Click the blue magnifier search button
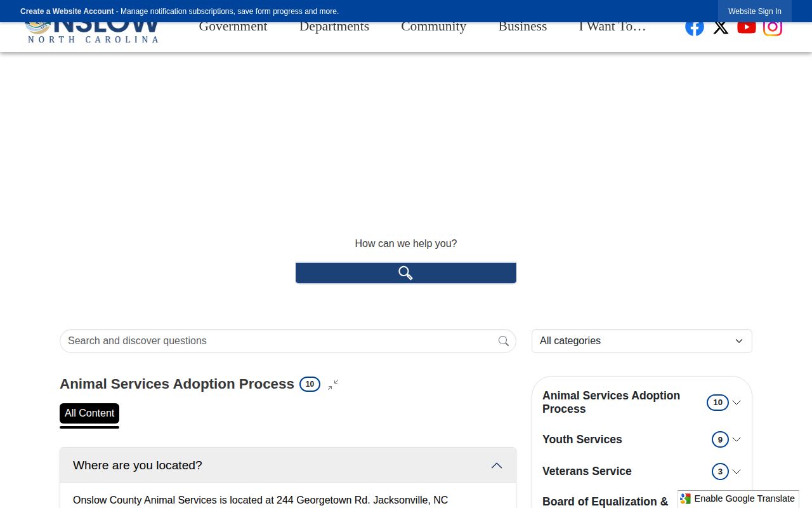The height and width of the screenshot is (508, 812). point(406,273)
